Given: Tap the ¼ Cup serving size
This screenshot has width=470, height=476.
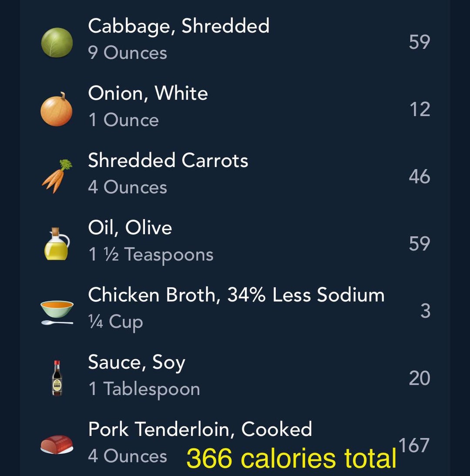Looking at the screenshot, I should [x=115, y=322].
